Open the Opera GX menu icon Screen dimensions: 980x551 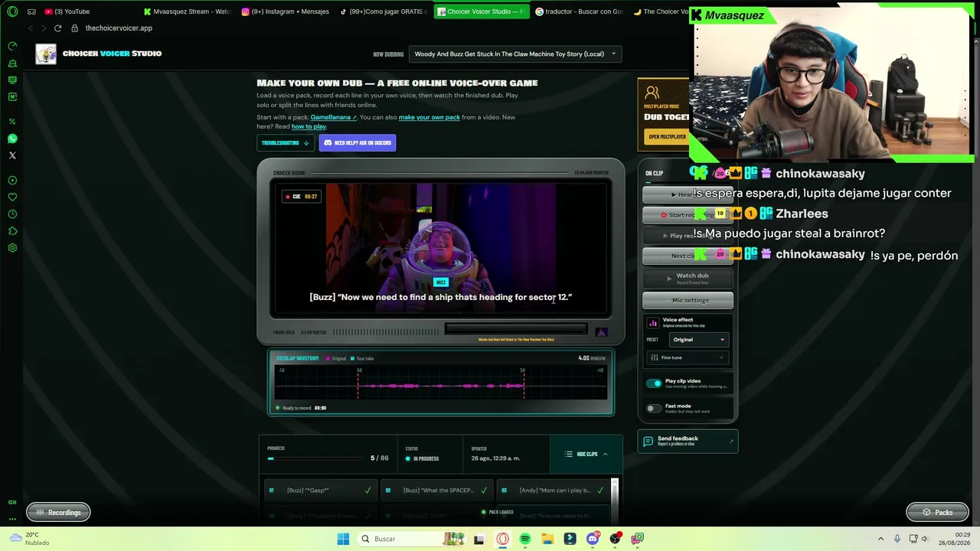[x=12, y=11]
